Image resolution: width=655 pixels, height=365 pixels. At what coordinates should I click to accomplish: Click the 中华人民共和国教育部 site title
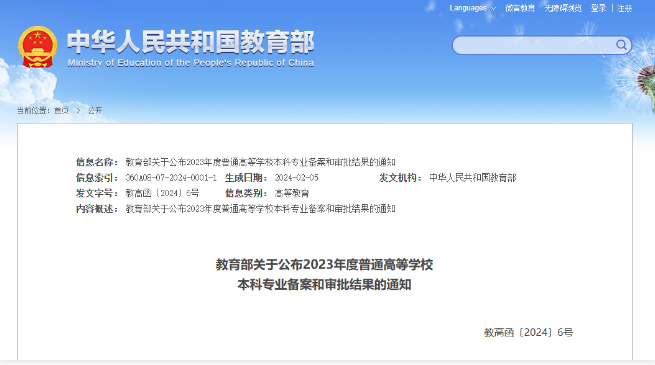(x=190, y=42)
